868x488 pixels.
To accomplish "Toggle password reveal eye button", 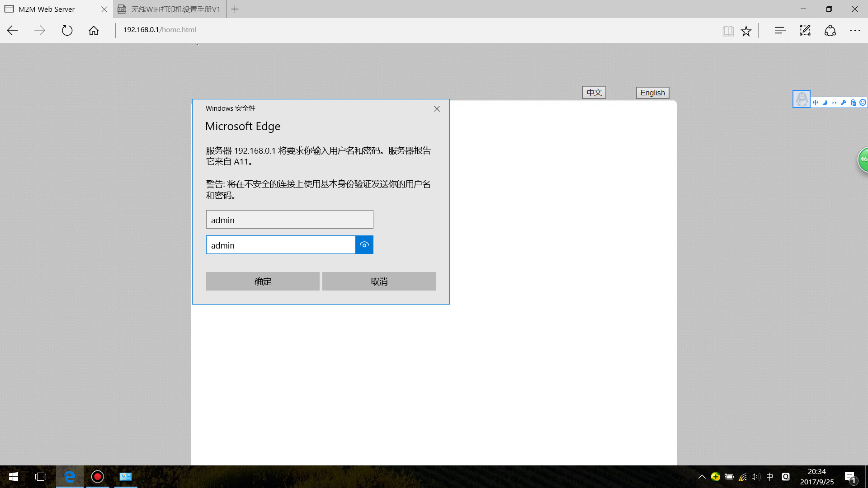I will tap(364, 245).
